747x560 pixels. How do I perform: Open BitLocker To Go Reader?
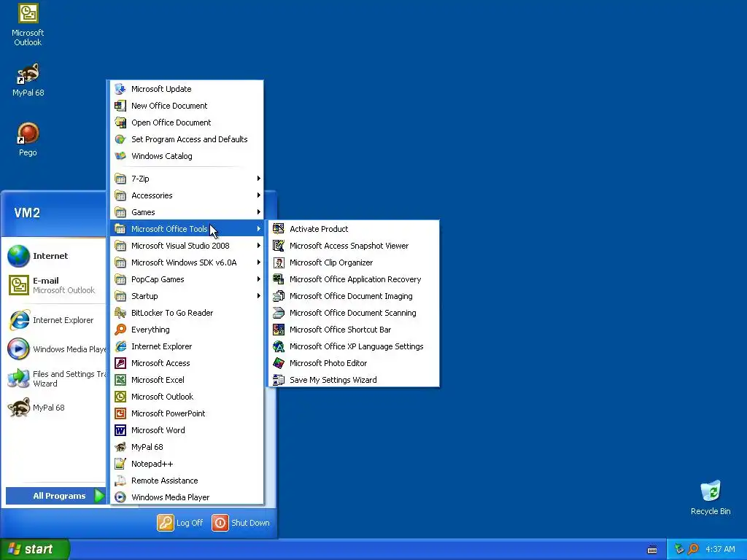187,313
